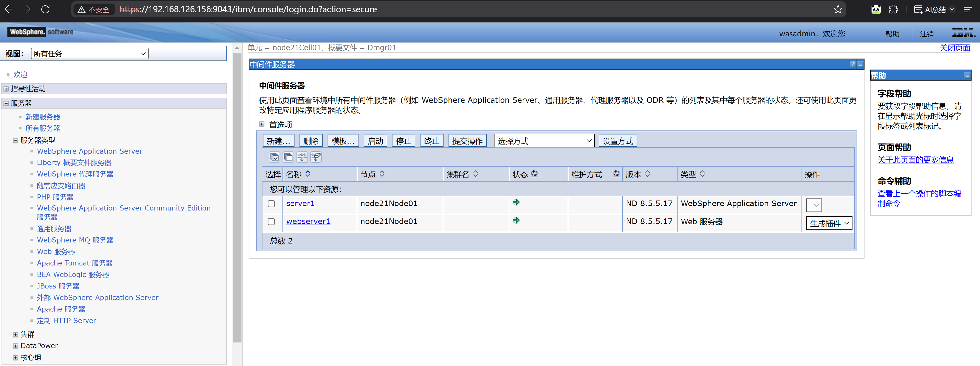Viewport: 980px width, 366px height.
Task: Check the server1 row checkbox
Action: pos(271,204)
